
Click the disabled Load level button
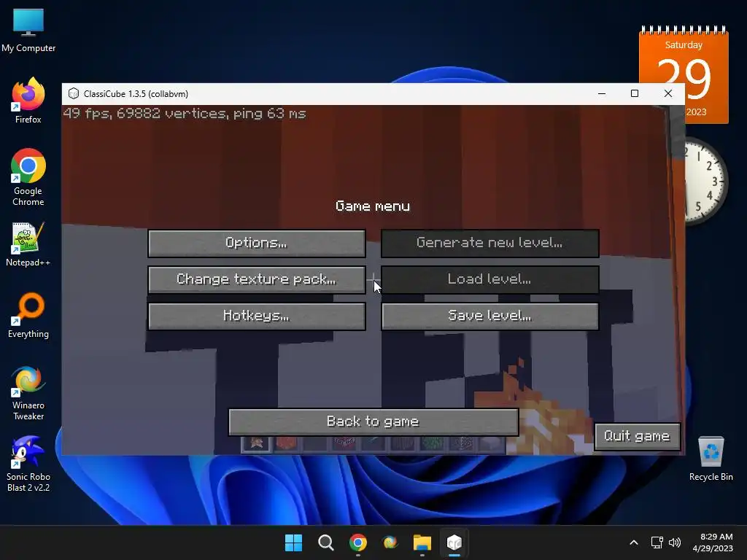click(x=489, y=279)
